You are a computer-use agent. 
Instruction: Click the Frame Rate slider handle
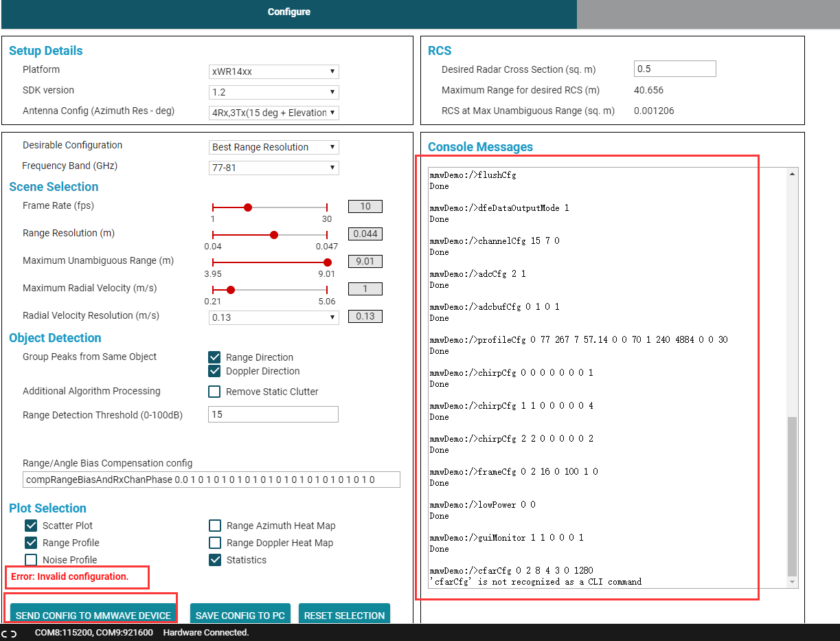(x=248, y=207)
